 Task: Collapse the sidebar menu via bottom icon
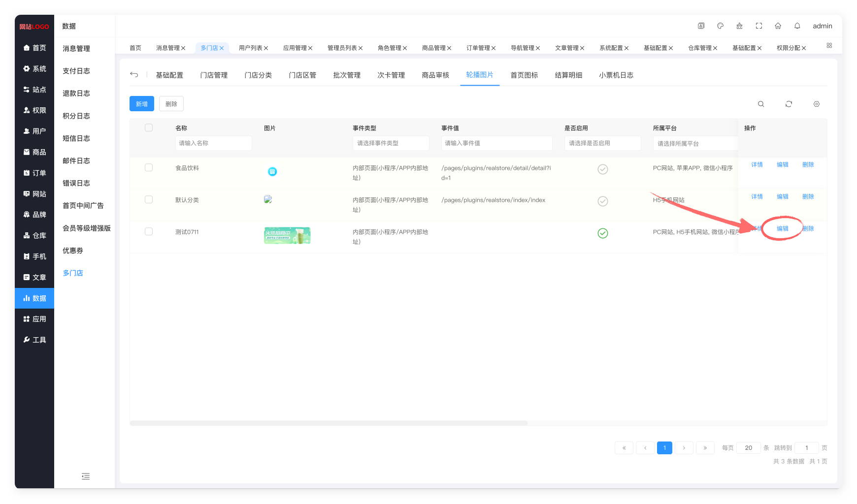(x=86, y=476)
